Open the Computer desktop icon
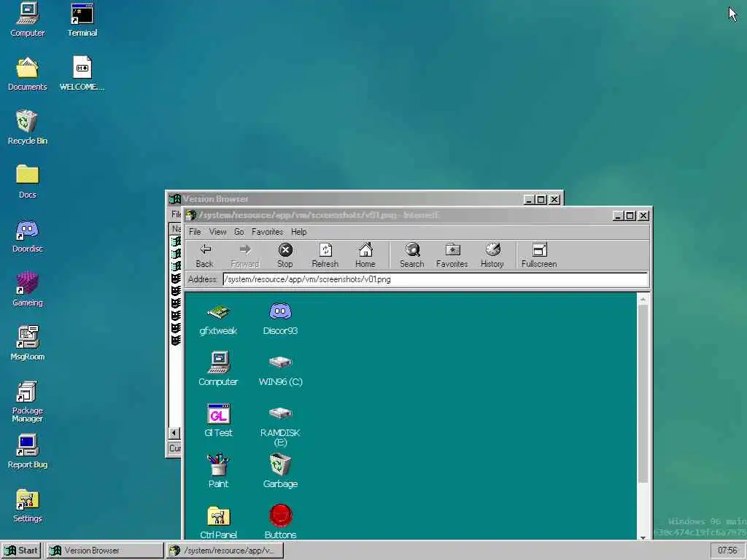The height and width of the screenshot is (560, 747). click(x=27, y=20)
